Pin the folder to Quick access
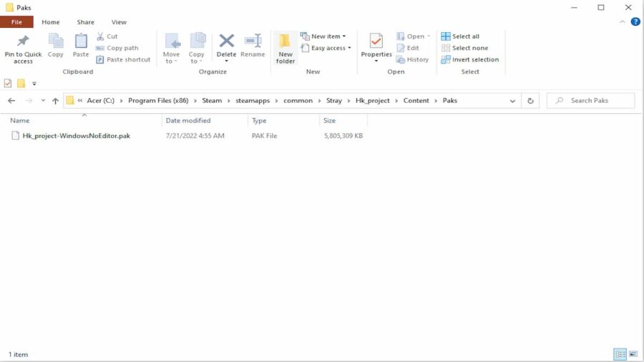The height and width of the screenshot is (362, 644). (x=23, y=49)
